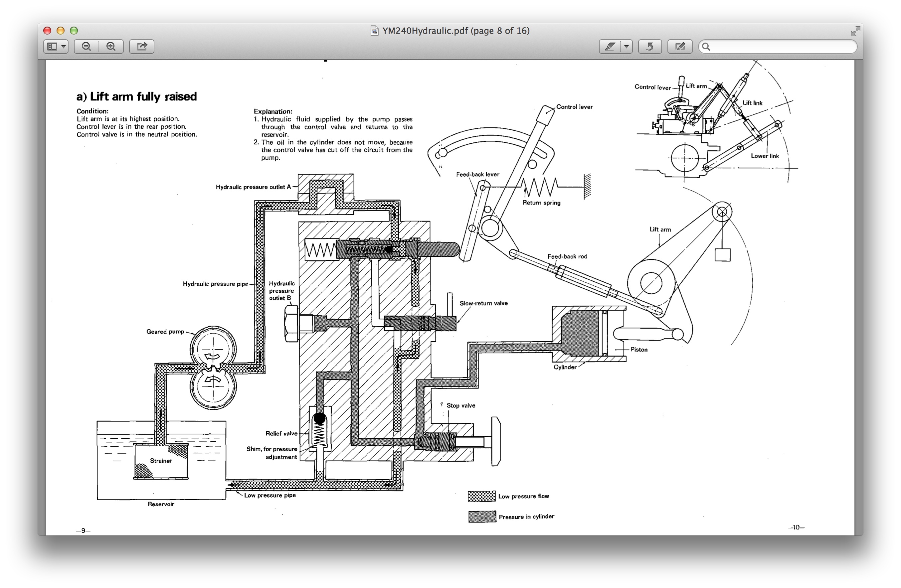Zoom in on the hydraulic diagram

111,47
